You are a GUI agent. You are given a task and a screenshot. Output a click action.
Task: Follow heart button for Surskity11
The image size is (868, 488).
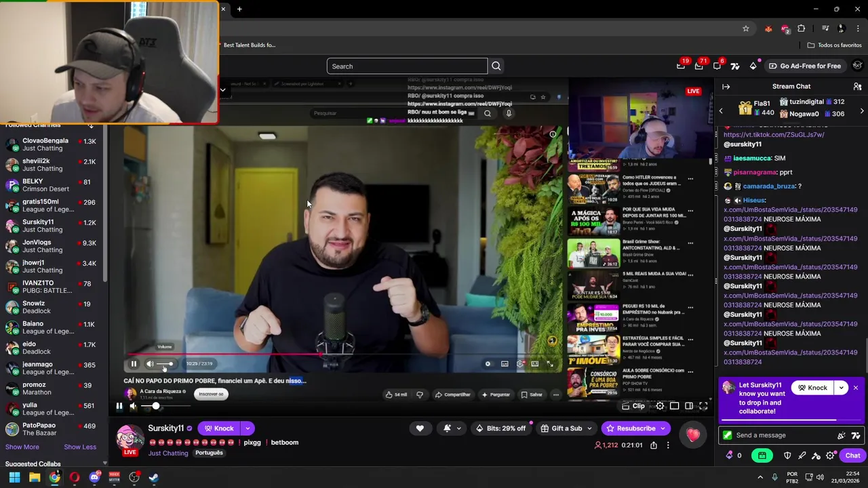click(x=420, y=428)
